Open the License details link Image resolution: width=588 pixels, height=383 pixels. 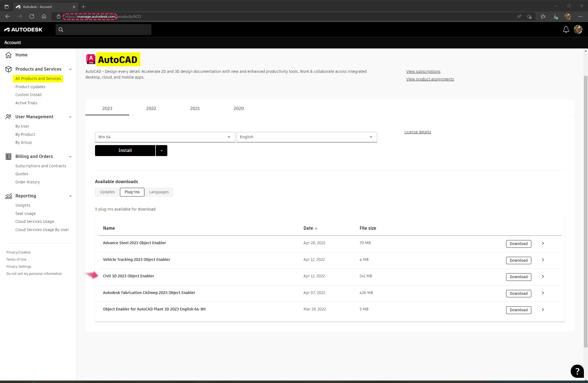[417, 132]
